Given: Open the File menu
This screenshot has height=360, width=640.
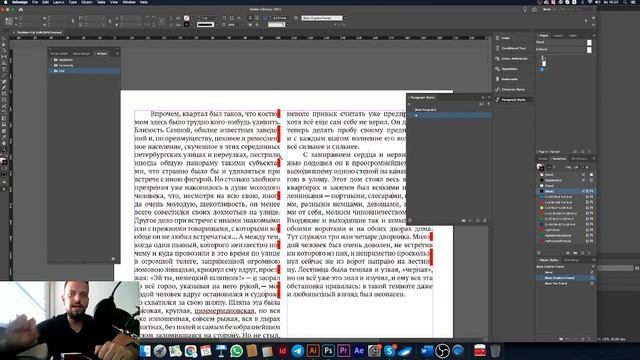Looking at the screenshot, I should pyautogui.click(x=35, y=2).
